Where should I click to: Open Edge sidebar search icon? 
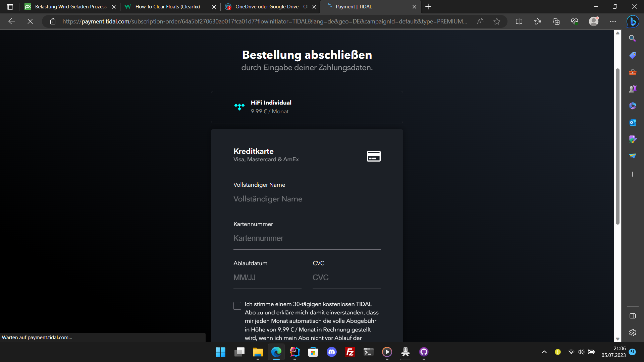633,39
